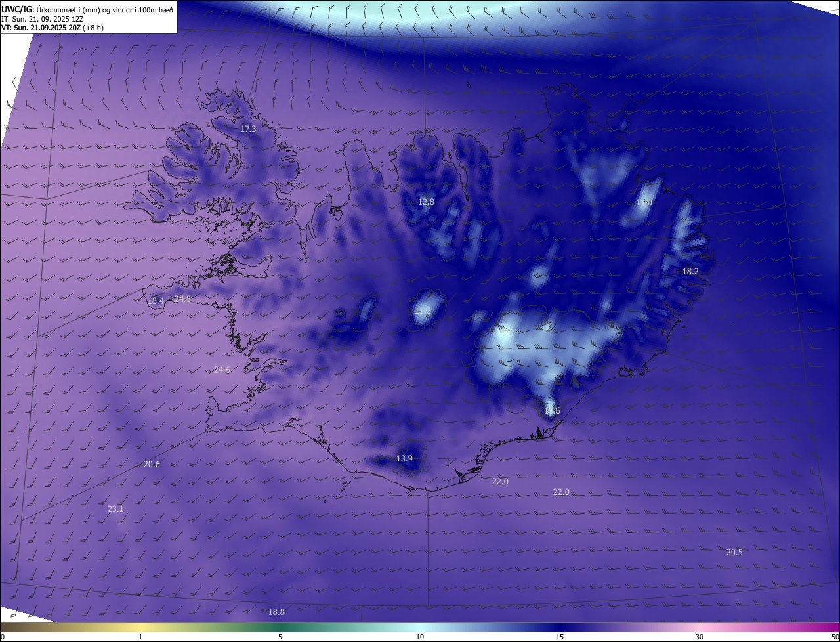Click the color scale tick labeled 5
Viewport: 840px width, 642px height.
[280, 637]
